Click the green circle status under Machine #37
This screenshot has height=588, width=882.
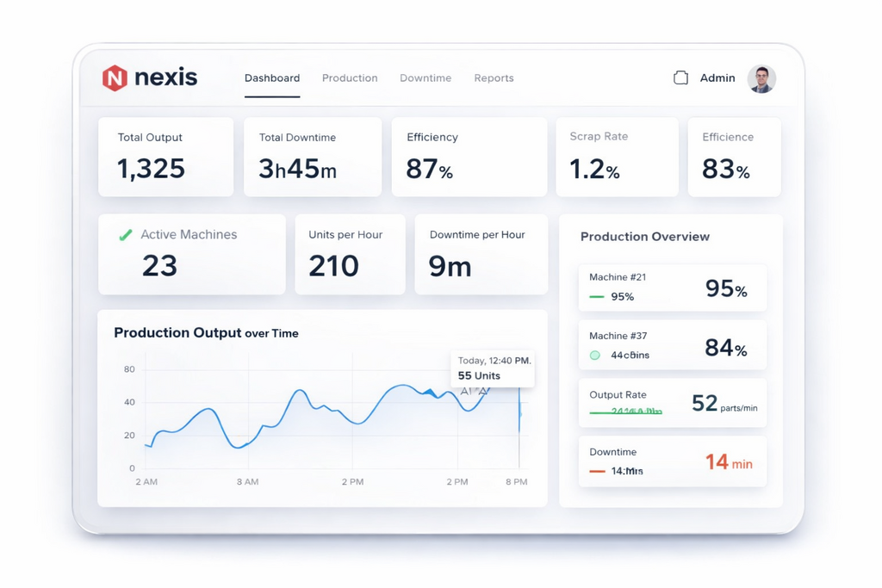594,355
